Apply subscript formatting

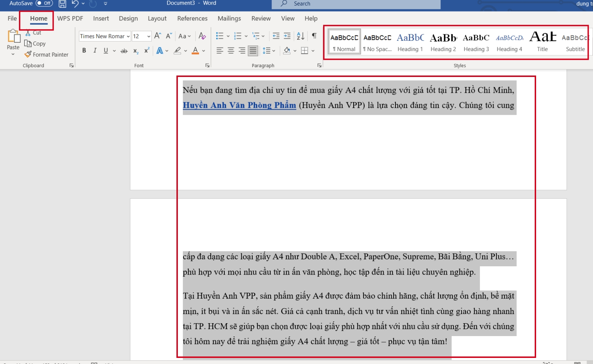(x=136, y=51)
